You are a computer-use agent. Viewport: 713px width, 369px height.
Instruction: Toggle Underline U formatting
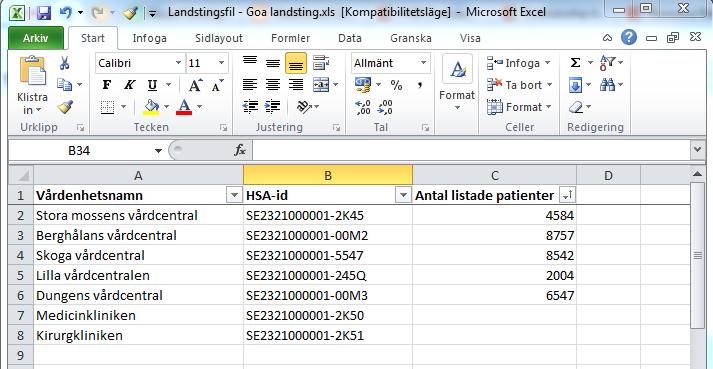pyautogui.click(x=152, y=85)
